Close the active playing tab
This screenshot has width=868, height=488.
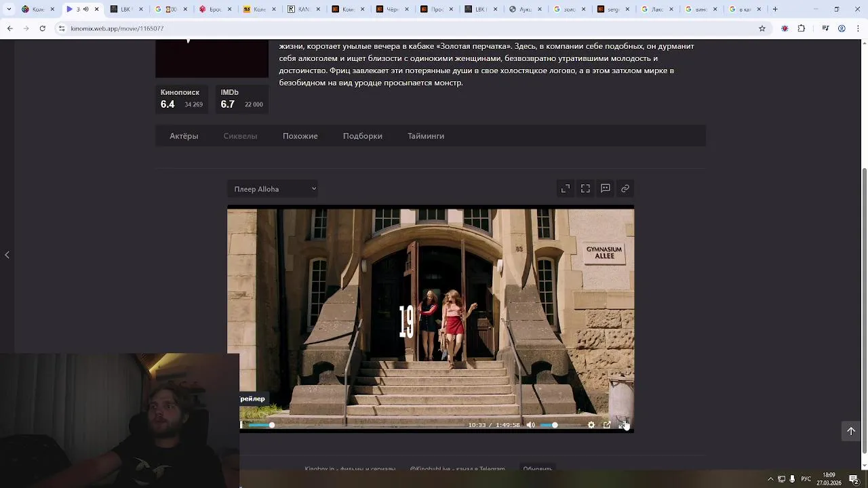click(x=96, y=9)
